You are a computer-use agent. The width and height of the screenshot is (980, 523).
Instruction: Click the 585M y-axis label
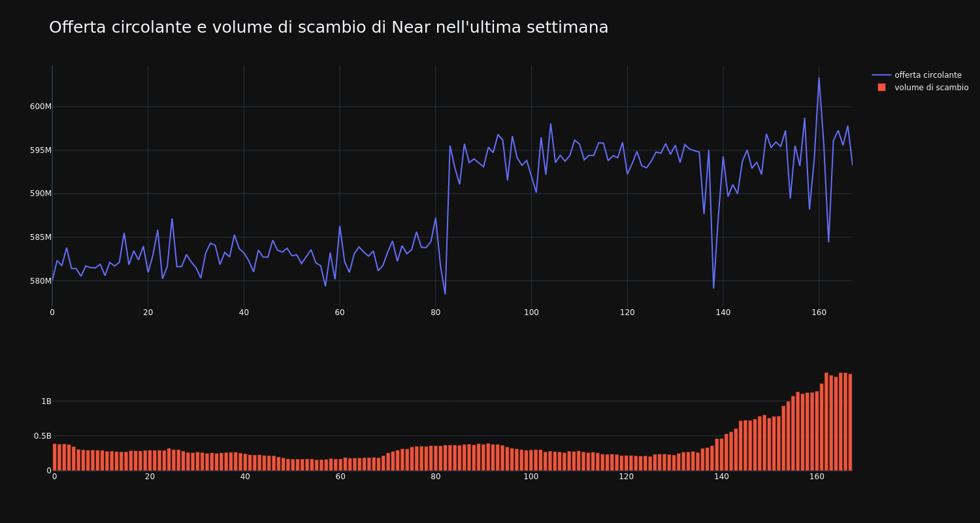[41, 237]
